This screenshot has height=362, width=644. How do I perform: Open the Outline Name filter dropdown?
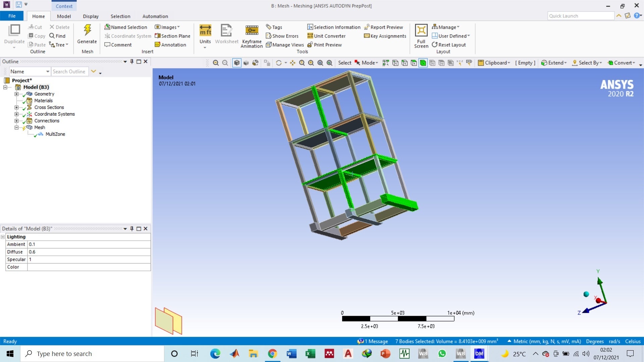[48, 71]
